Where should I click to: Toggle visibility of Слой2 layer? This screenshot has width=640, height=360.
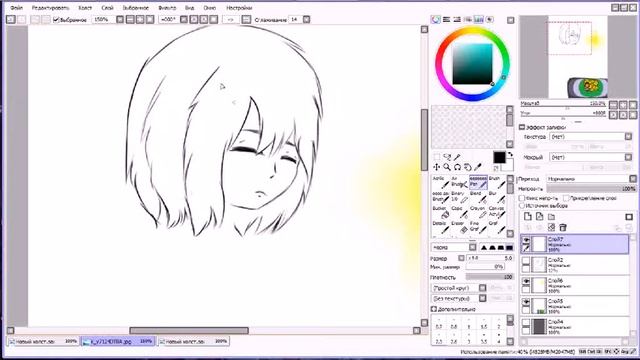pos(526,261)
